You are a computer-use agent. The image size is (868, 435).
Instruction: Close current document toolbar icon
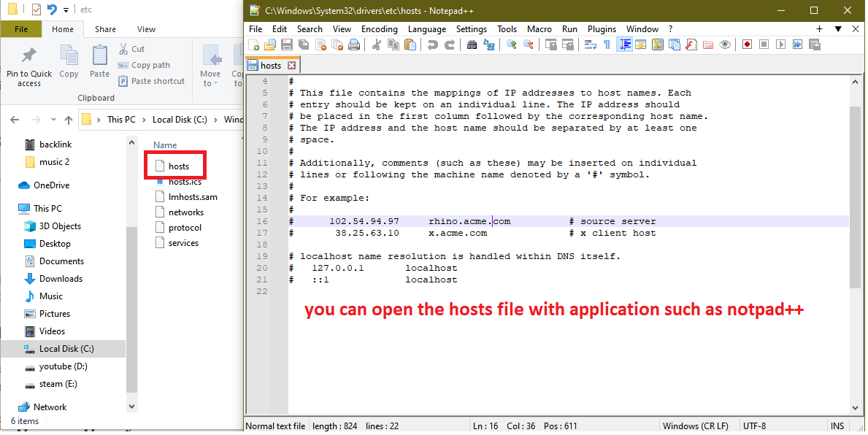[x=320, y=45]
